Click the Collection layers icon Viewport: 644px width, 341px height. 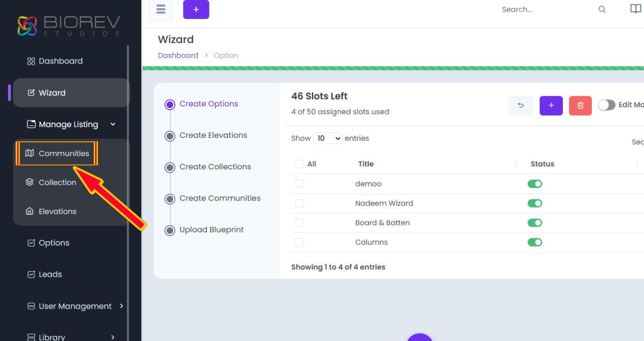tap(29, 182)
